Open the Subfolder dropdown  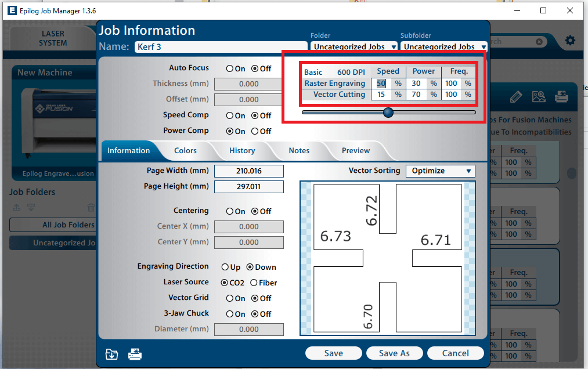444,46
